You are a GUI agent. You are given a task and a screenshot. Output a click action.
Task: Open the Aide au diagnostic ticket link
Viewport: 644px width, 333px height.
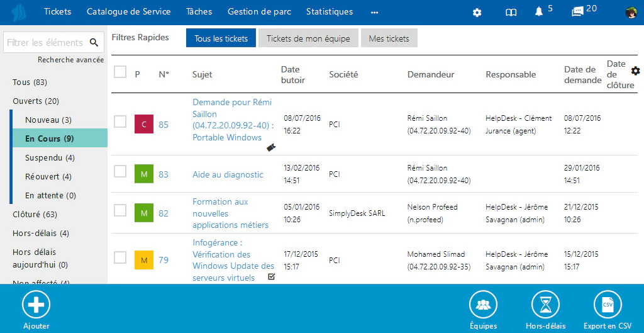[x=228, y=175]
